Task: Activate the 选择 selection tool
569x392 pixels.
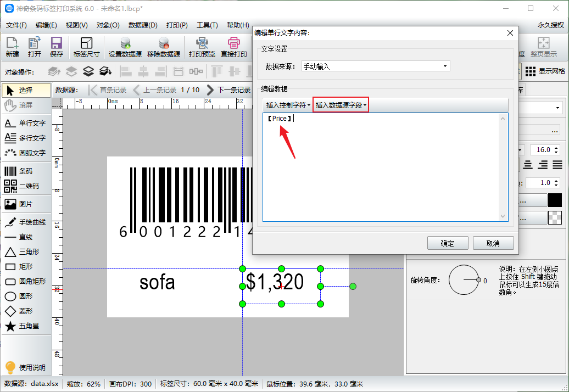Action: pos(26,90)
